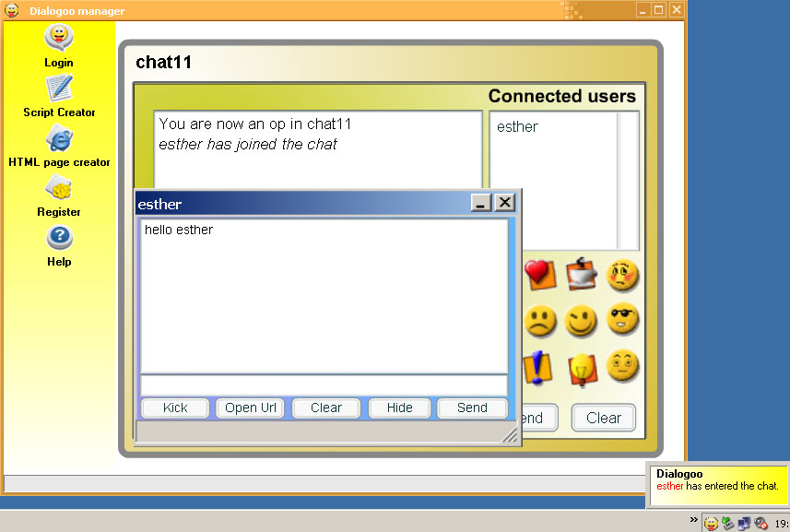This screenshot has width=790, height=532.
Task: Open the Login section in sidebar
Action: [59, 46]
